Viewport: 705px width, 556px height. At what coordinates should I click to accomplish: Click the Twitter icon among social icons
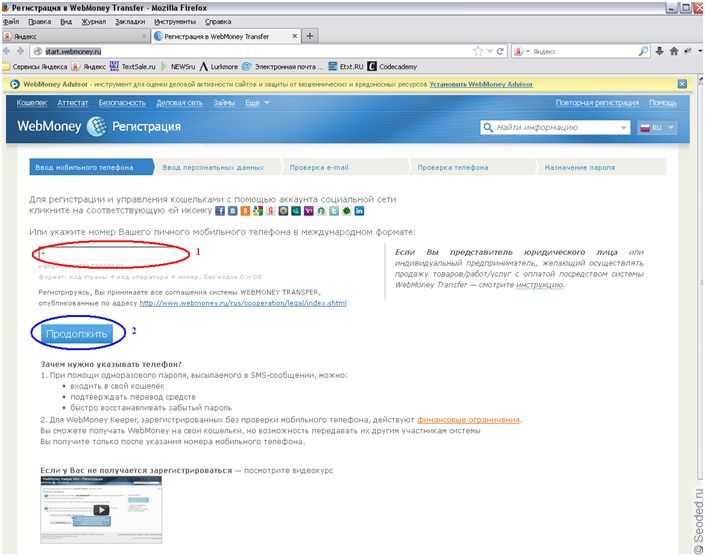[x=334, y=211]
